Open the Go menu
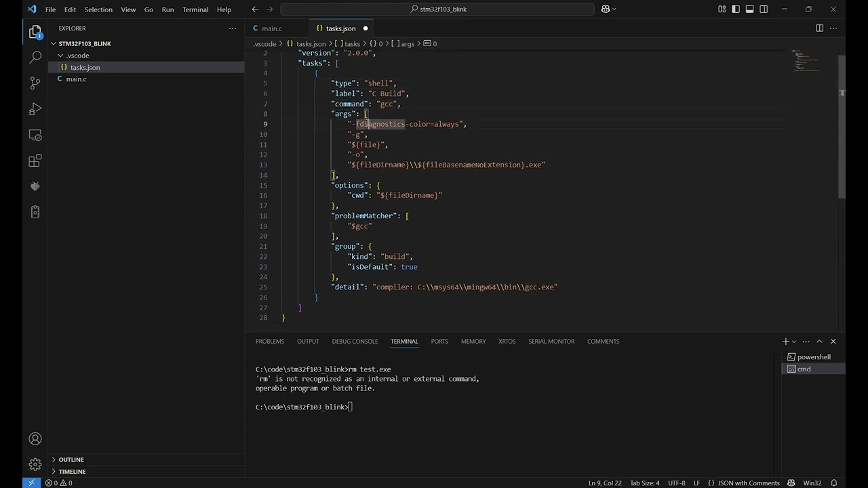Image resolution: width=868 pixels, height=488 pixels. click(149, 9)
